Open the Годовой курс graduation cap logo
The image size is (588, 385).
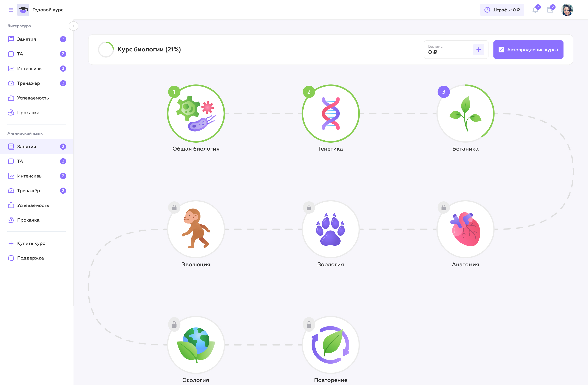tap(23, 10)
